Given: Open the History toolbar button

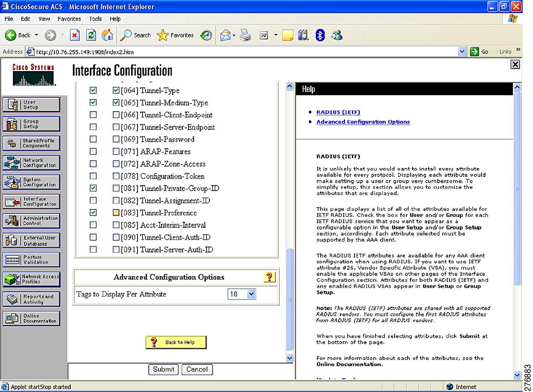Looking at the screenshot, I should click(207, 36).
